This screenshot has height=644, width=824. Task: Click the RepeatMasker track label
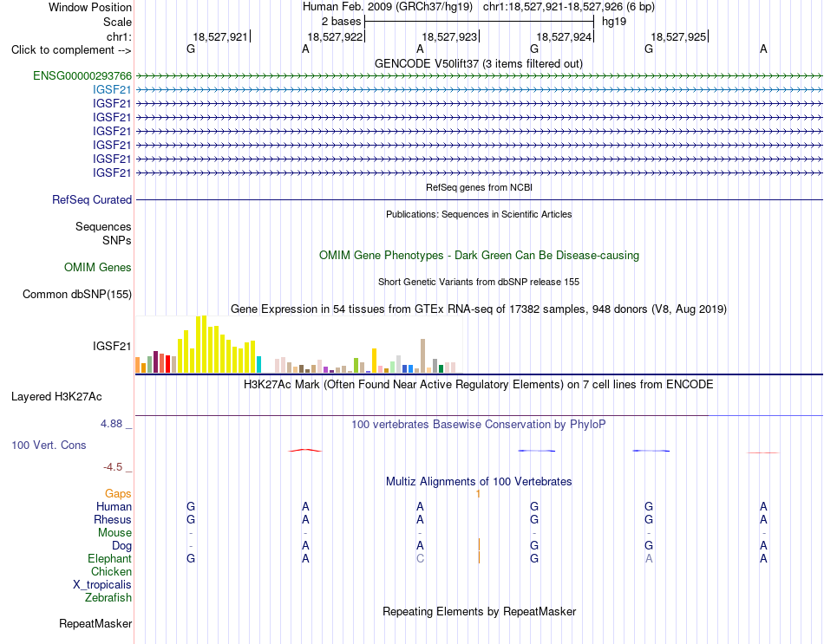click(95, 623)
